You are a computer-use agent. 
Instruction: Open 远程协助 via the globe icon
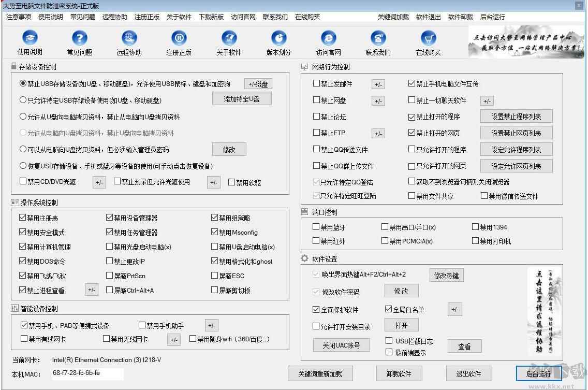coord(128,42)
